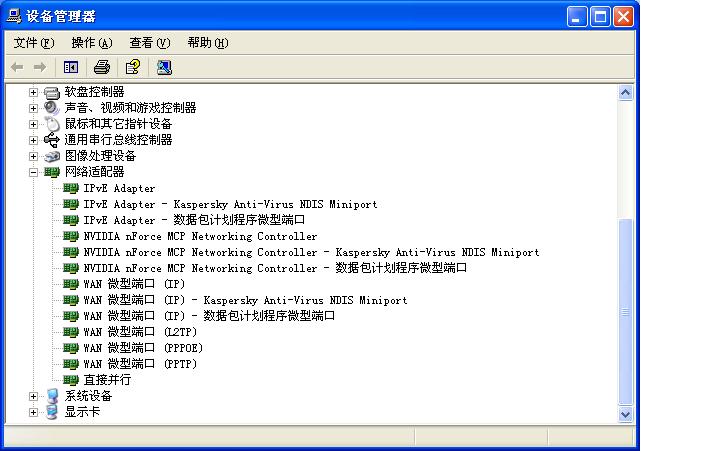Open the 文件(F) menu
This screenshot has height=451, width=720.
[34, 43]
